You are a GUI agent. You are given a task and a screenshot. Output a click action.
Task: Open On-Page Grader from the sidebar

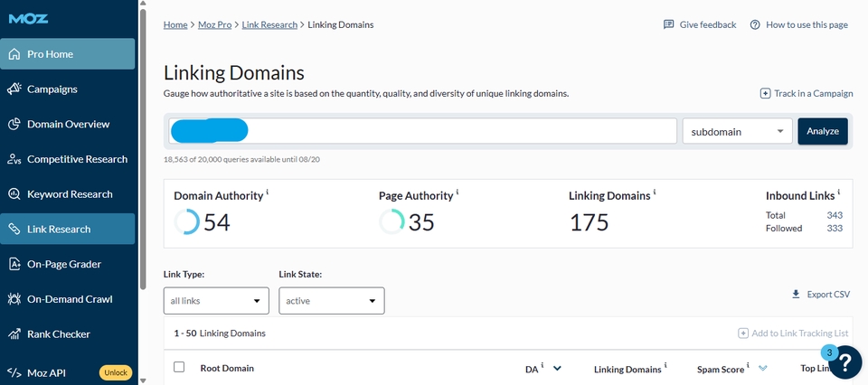coord(68,265)
